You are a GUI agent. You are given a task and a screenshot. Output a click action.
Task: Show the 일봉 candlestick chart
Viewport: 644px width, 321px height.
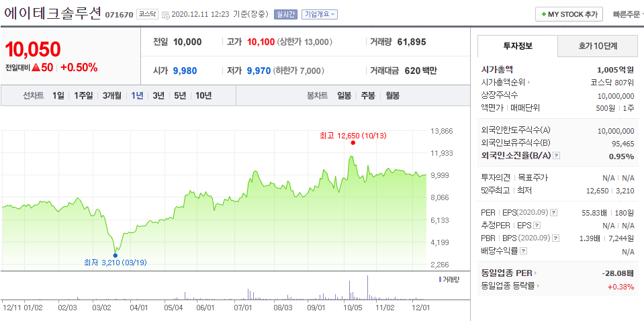pyautogui.click(x=344, y=95)
